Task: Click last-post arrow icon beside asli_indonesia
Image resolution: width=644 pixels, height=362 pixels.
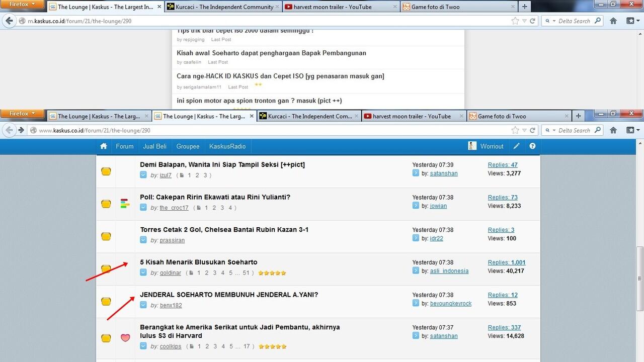Action: pos(416,270)
